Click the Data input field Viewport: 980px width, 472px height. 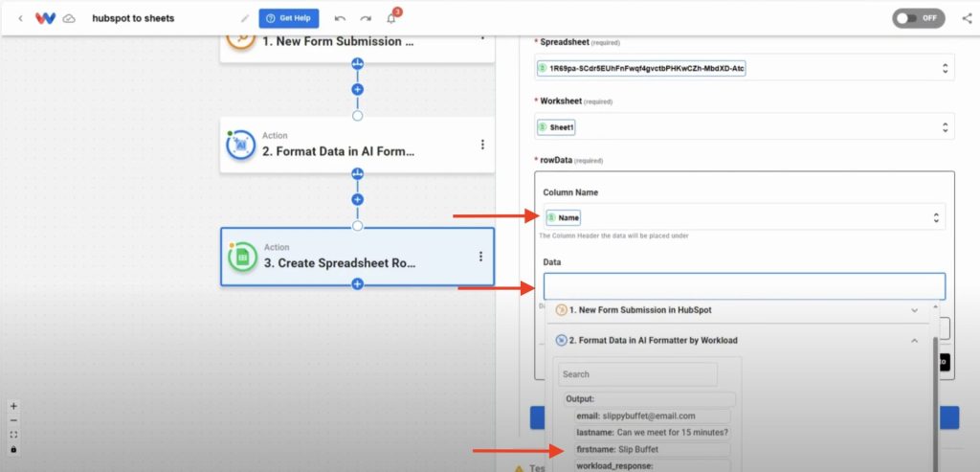click(745, 286)
